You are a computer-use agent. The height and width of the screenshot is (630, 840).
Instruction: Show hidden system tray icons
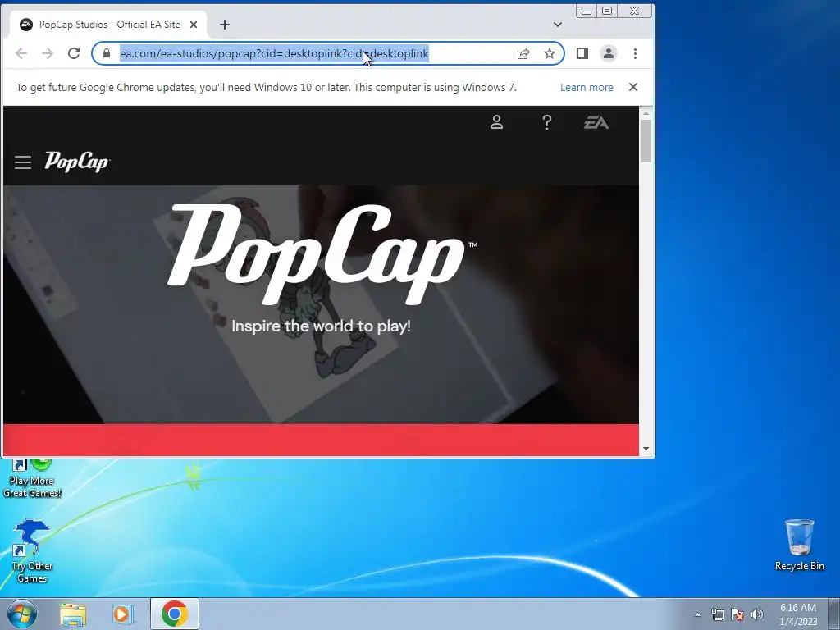[697, 614]
